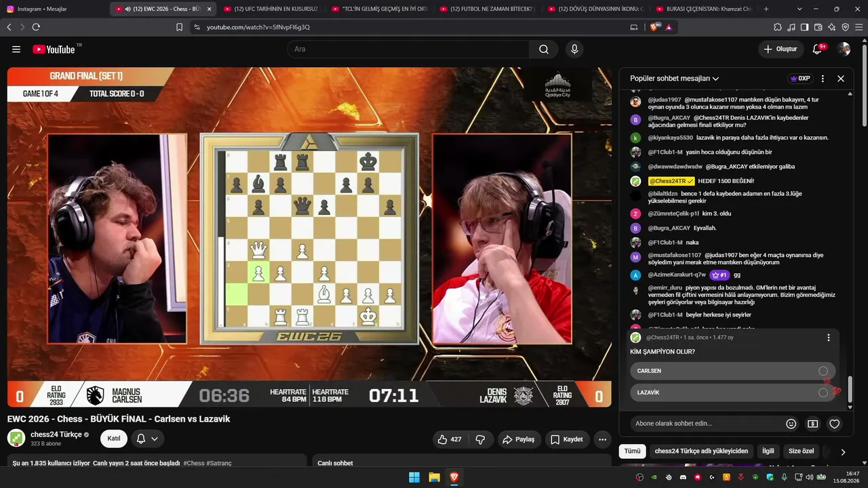
Task: Open YouTube notifications bell
Action: (x=818, y=49)
